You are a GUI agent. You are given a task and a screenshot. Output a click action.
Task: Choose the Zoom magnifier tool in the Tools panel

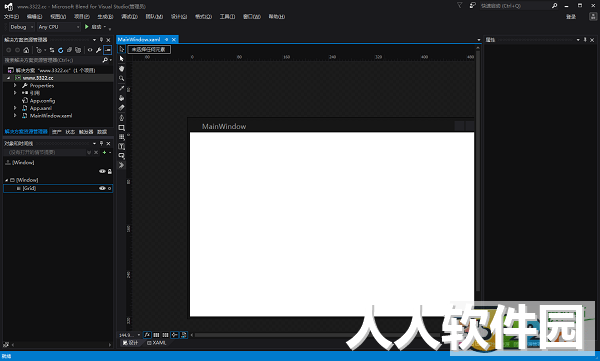tap(122, 78)
